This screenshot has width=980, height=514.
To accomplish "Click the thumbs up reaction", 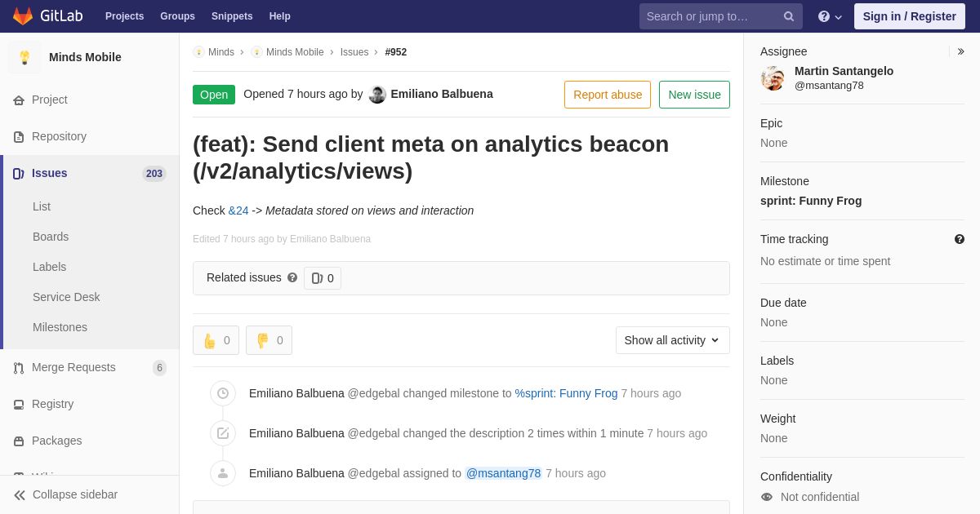I will [216, 340].
